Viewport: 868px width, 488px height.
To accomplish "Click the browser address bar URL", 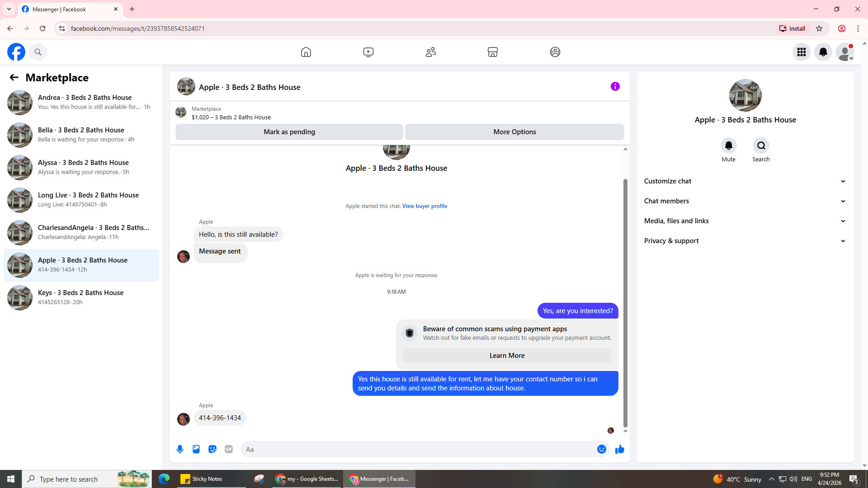I will click(x=137, y=28).
